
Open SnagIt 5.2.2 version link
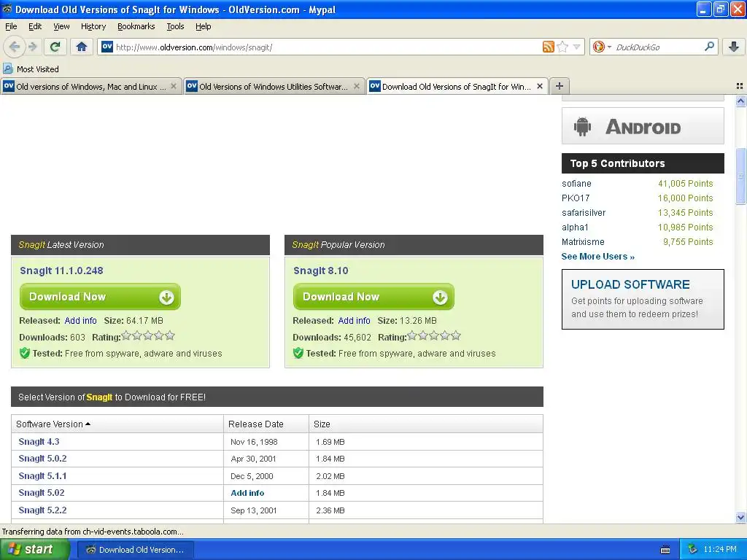42,510
